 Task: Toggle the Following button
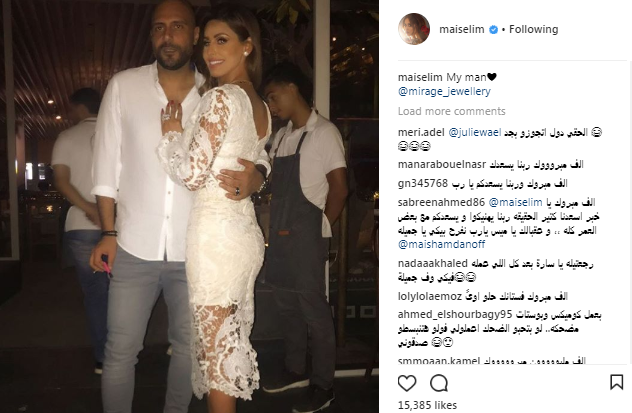click(x=533, y=29)
